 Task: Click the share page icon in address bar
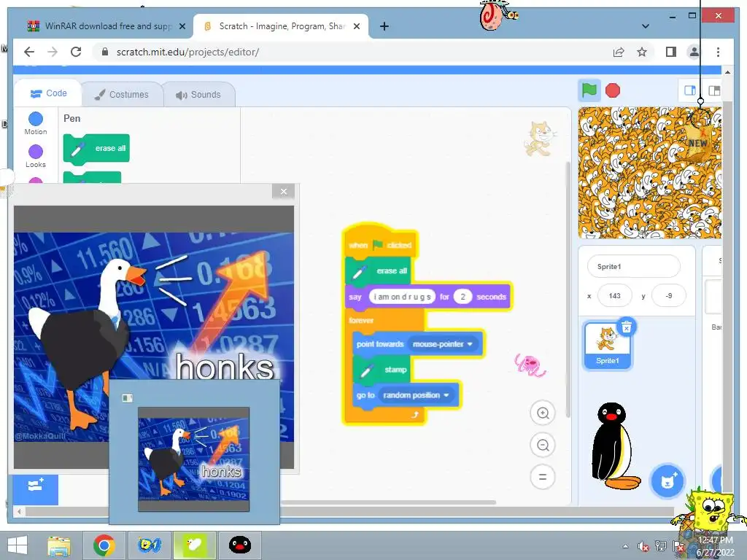[x=619, y=52]
